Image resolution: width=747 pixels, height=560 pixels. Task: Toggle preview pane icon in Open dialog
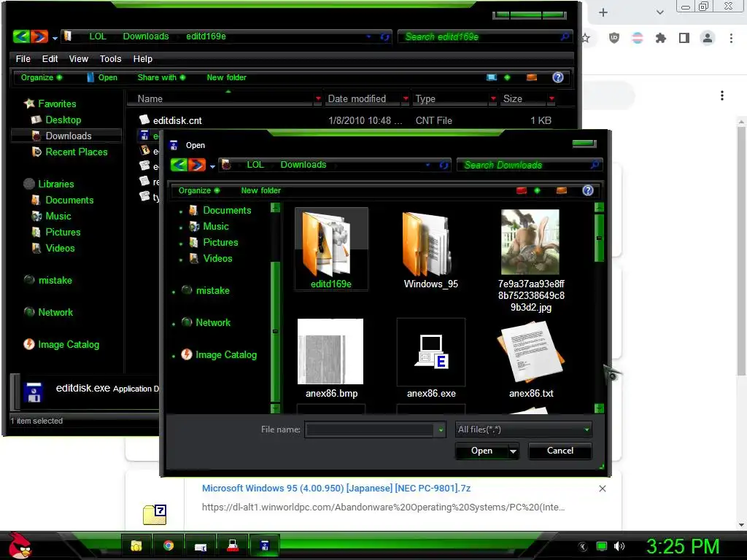[562, 190]
